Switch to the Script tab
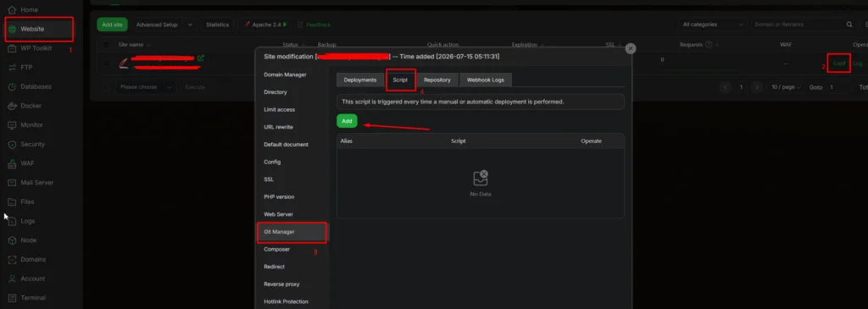Viewport: 868px width, 309px height. (400, 80)
